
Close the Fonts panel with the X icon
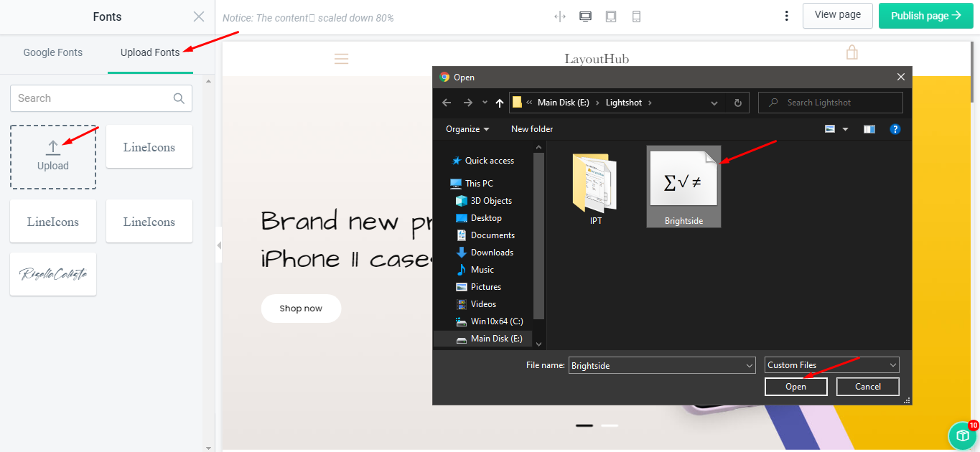point(199,17)
